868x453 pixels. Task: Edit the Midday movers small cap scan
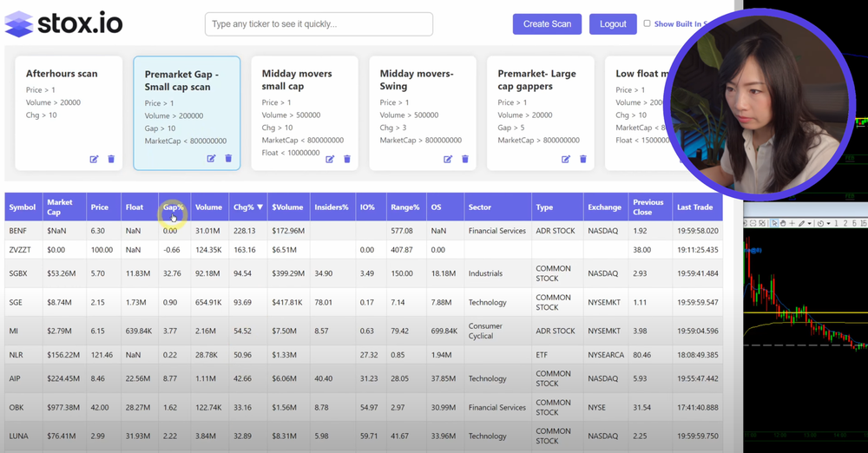click(330, 159)
